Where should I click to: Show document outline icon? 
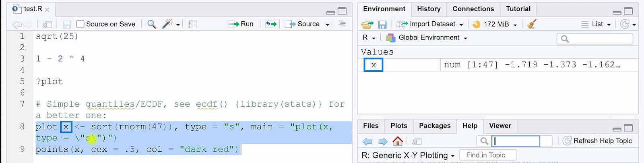pyautogui.click(x=342, y=24)
